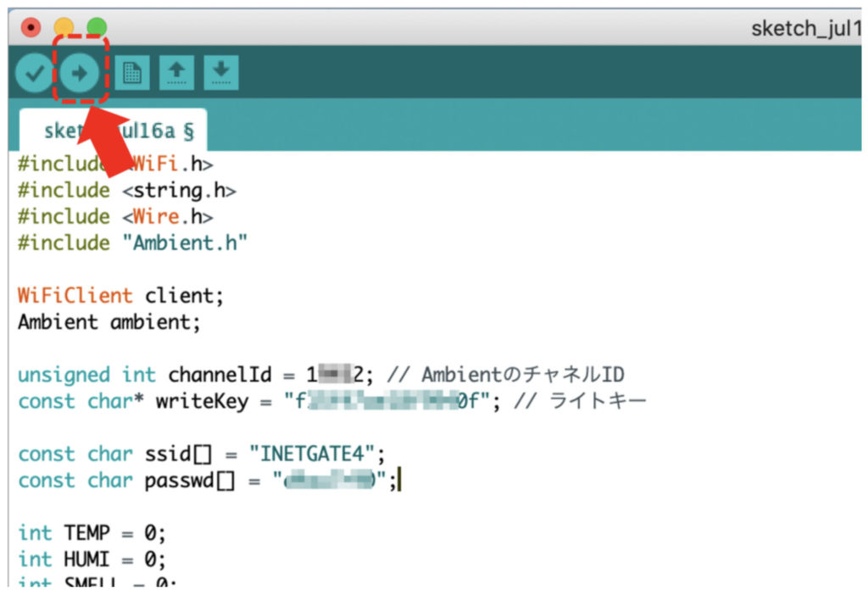
Task: Click the #include "Ambient.h" line
Action: [132, 243]
